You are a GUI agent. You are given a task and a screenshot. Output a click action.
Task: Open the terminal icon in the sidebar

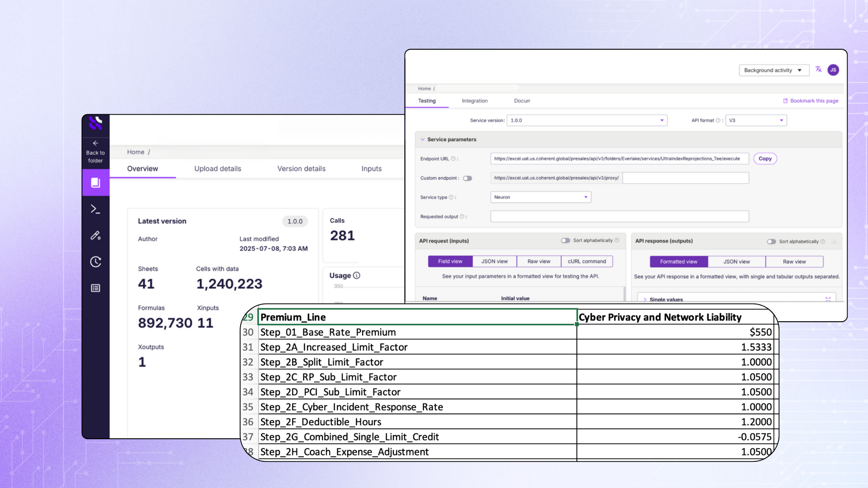coord(95,209)
